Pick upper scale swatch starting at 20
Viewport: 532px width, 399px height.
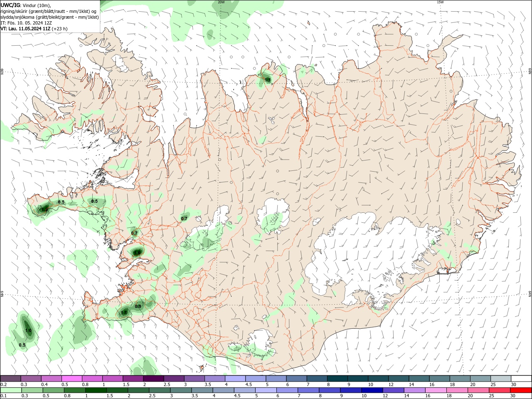click(480, 378)
